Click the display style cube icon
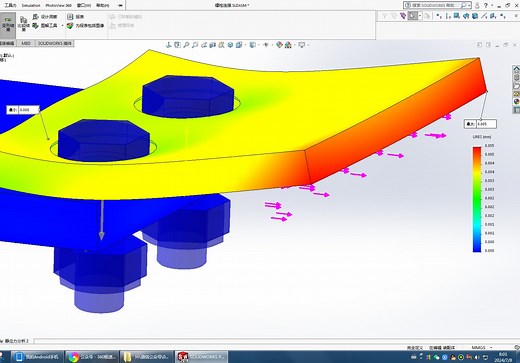Image resolution: width=520 pixels, height=363 pixels. [253, 45]
